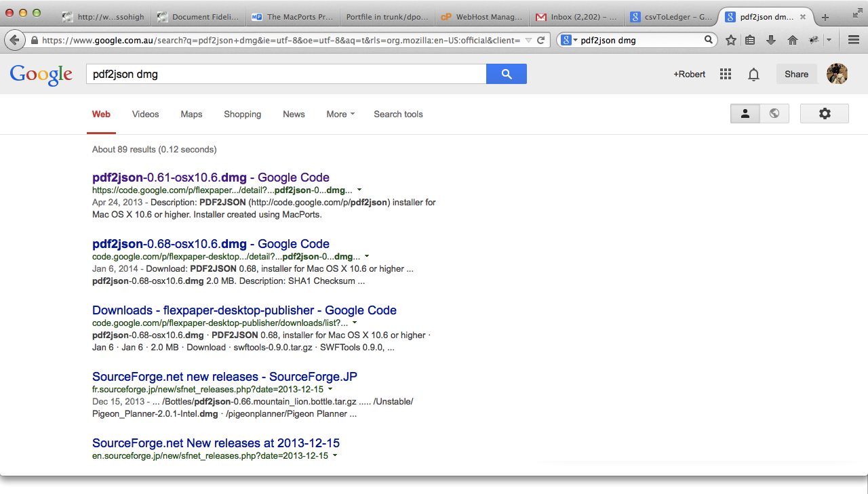
Task: Click the cPanel icon on WebHost Manager tab
Action: click(446, 17)
